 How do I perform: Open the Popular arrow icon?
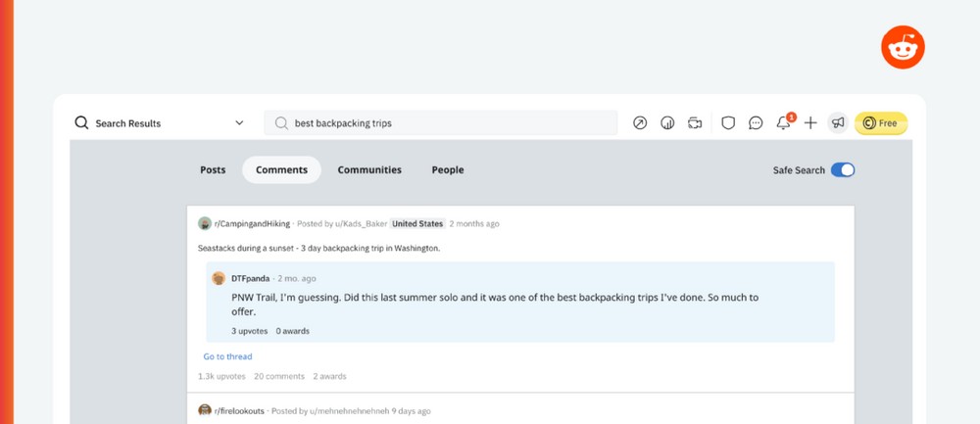640,123
